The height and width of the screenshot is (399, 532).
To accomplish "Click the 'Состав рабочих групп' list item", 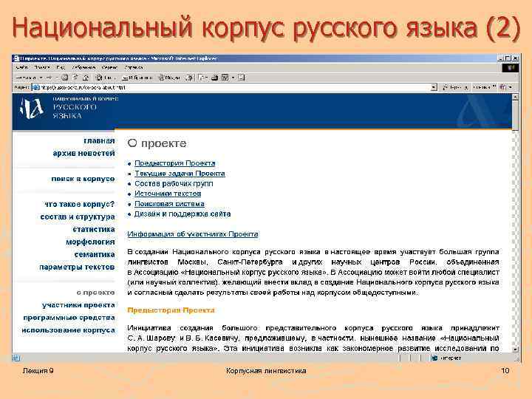I will [174, 183].
